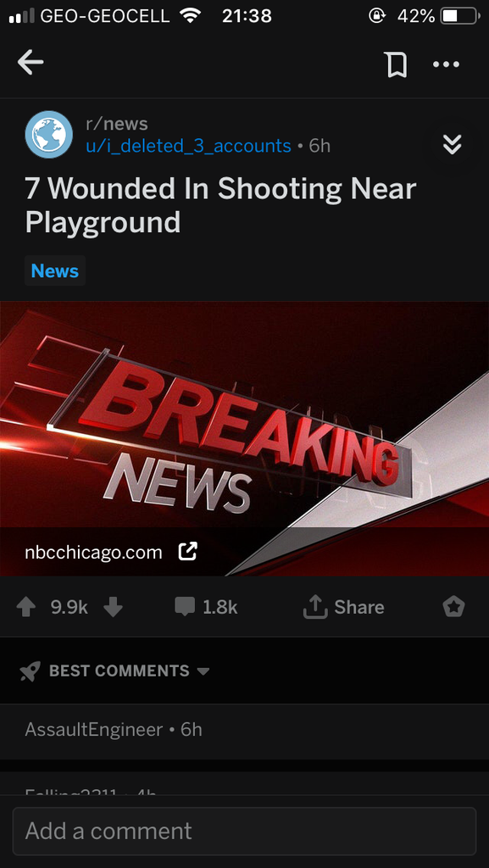Image resolution: width=489 pixels, height=868 pixels.
Task: Select the News flair tag
Action: [55, 270]
